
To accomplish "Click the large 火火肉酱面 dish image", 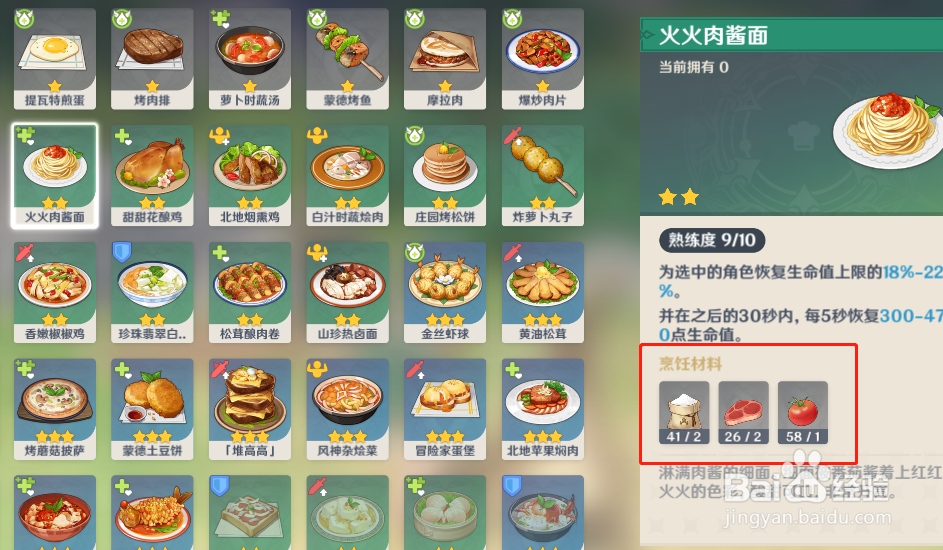I will tap(888, 129).
